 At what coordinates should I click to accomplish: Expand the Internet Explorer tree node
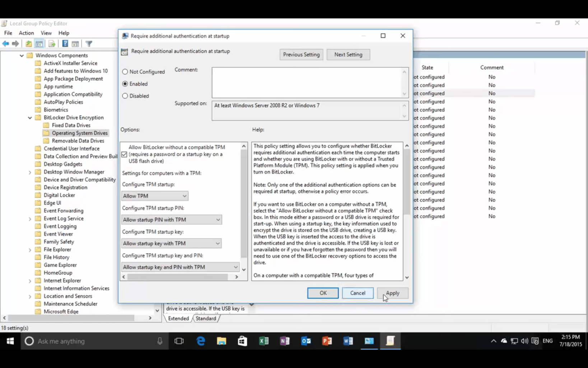point(30,281)
